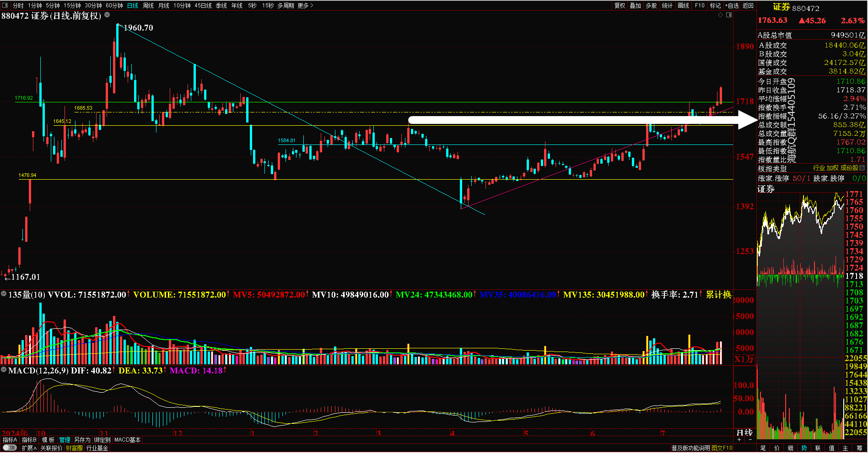Zoom out chart with minus button
Viewport: 868px width, 453px height.
coord(749,440)
